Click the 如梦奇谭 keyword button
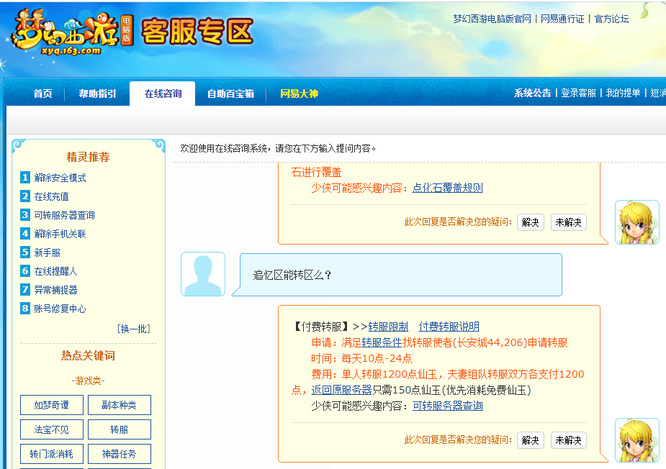Image resolution: width=666 pixels, height=469 pixels. coord(51,405)
